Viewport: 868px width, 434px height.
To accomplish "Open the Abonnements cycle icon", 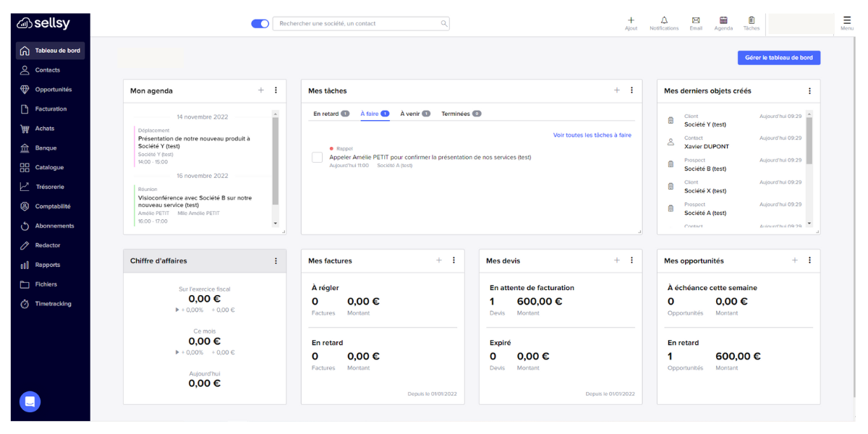I will (x=25, y=226).
